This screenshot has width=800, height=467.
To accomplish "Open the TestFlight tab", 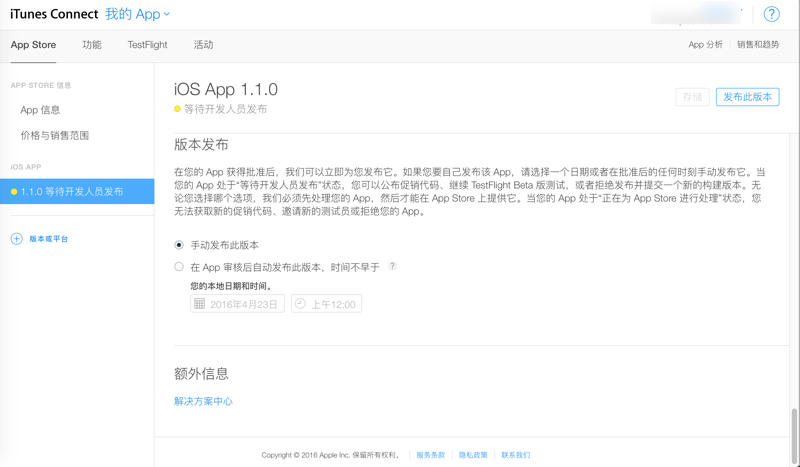I will (147, 45).
